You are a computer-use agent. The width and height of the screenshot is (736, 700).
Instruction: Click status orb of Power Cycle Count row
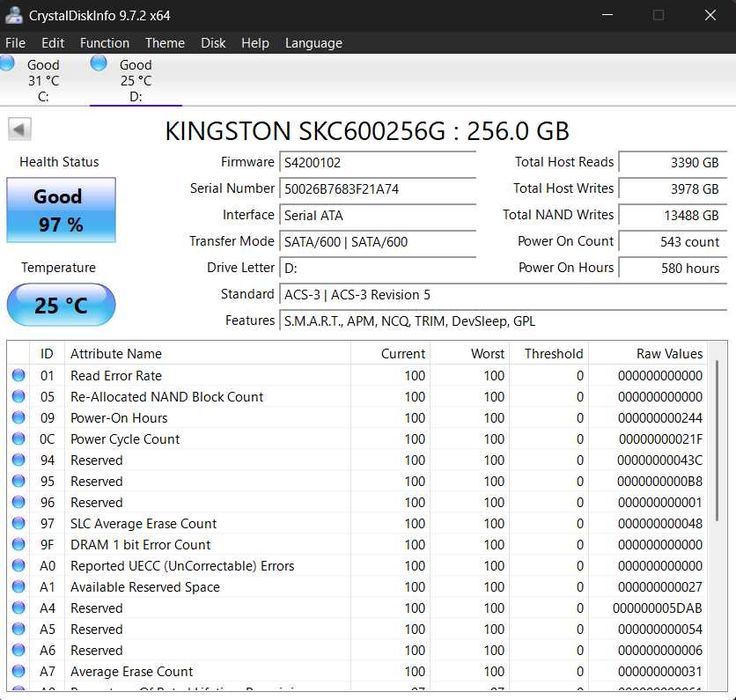tap(18, 438)
